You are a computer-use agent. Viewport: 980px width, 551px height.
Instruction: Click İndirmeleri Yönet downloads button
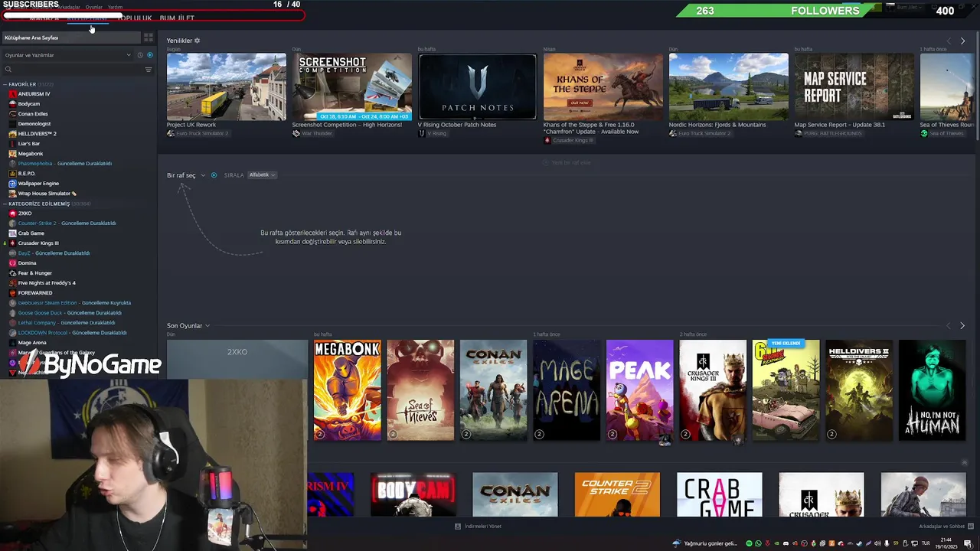pyautogui.click(x=479, y=527)
